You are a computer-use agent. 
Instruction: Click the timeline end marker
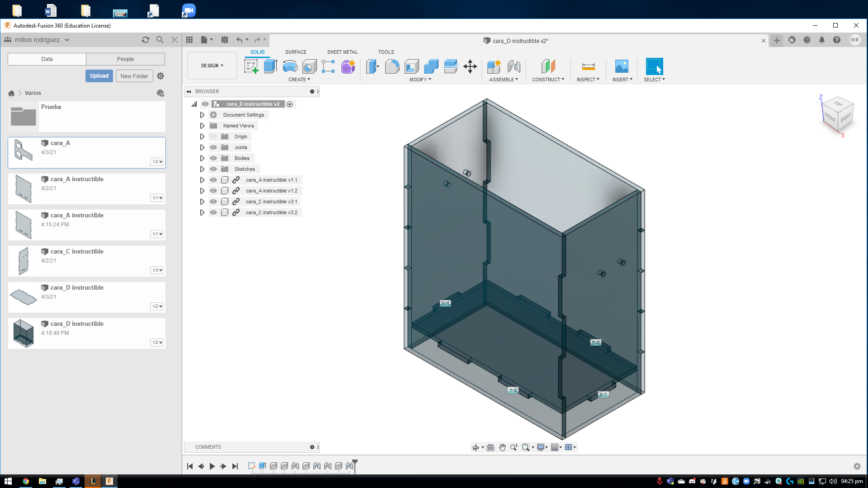[355, 465]
